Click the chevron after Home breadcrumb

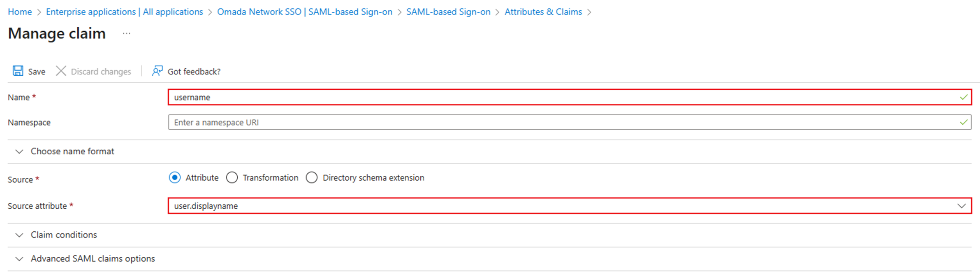(x=39, y=12)
